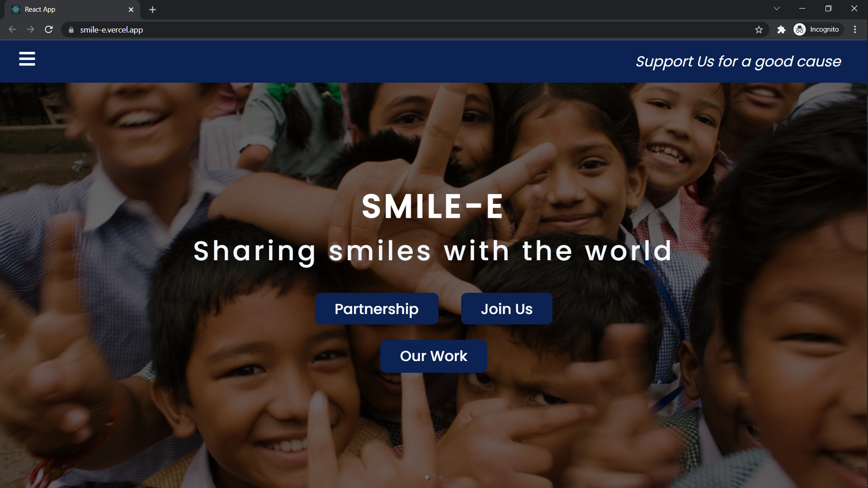Click the Join Us button
Screen dimensions: 868x488
pos(506,309)
